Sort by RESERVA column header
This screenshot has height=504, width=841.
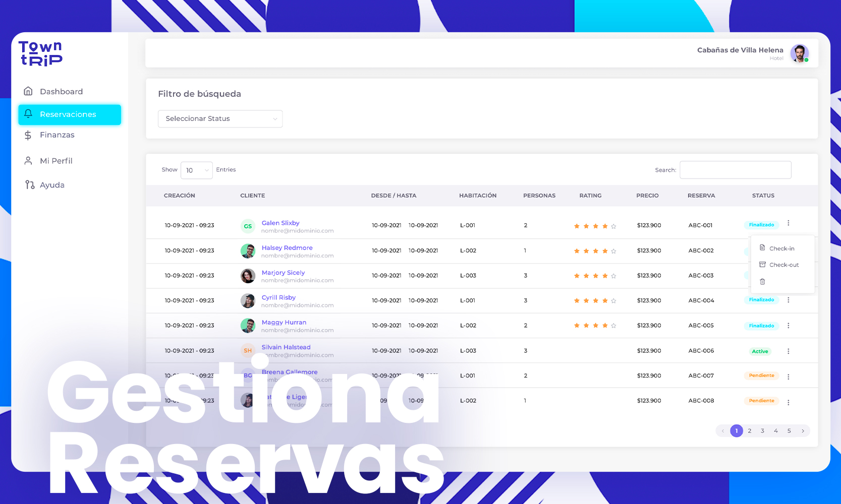coord(701,196)
